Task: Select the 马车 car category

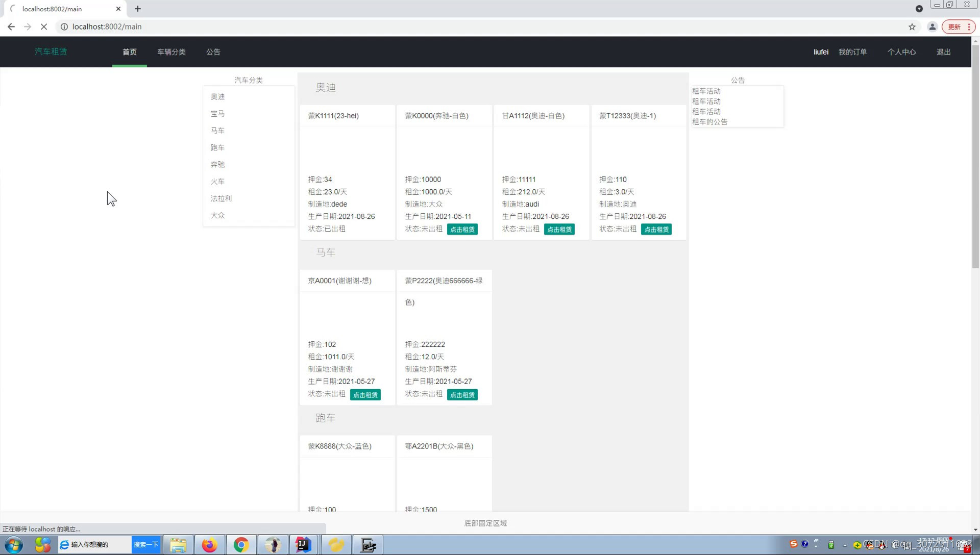Action: coord(218,131)
